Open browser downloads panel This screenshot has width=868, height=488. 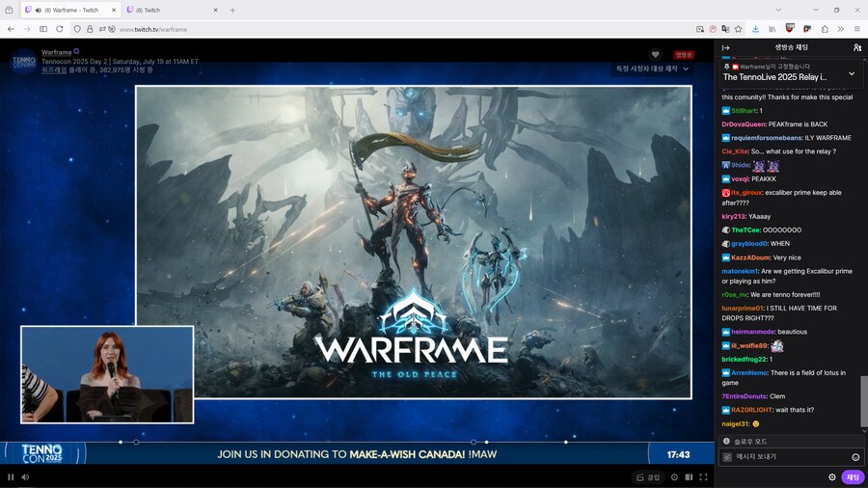[755, 29]
